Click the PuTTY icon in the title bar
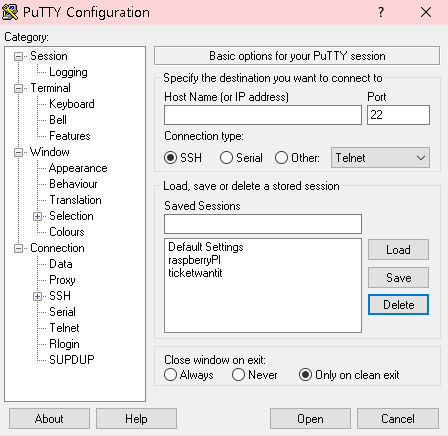448x436 pixels. click(10, 12)
